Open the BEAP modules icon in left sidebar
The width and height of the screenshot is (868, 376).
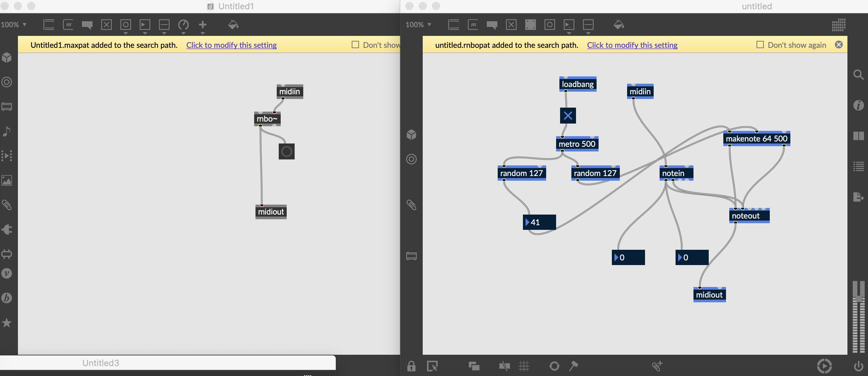[x=7, y=298]
